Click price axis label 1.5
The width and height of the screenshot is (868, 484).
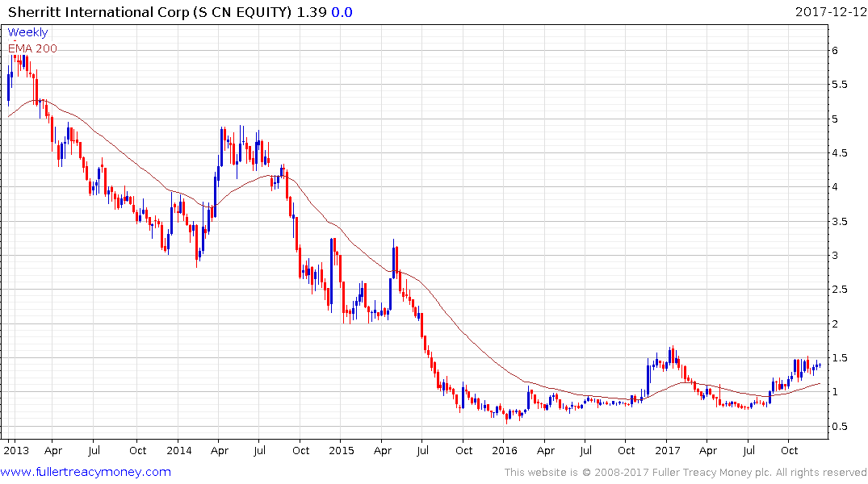point(839,358)
